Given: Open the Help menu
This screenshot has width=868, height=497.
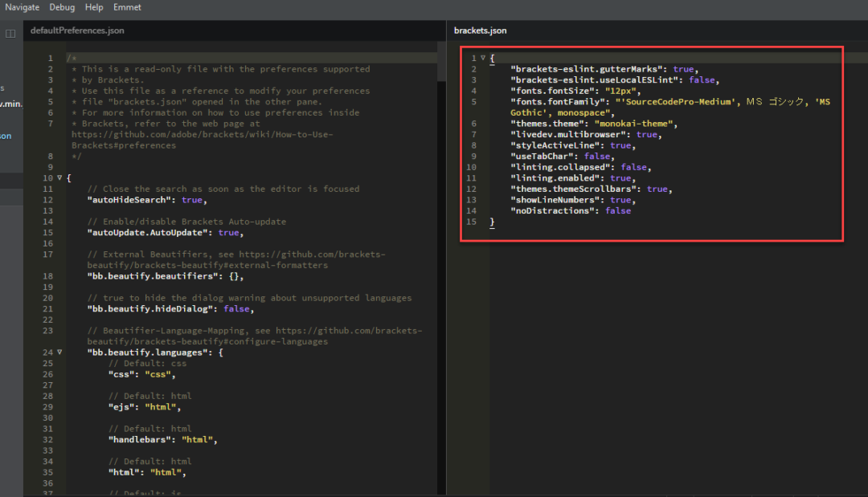Looking at the screenshot, I should pos(94,7).
